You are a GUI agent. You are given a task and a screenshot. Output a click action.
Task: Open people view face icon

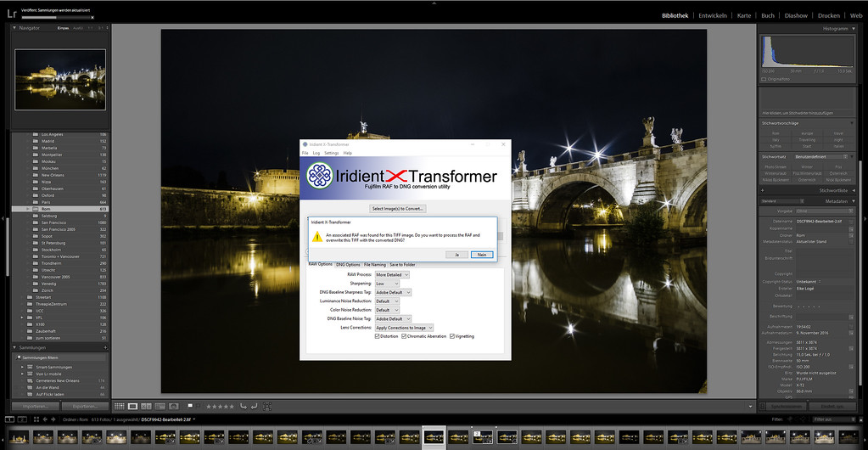[173, 406]
